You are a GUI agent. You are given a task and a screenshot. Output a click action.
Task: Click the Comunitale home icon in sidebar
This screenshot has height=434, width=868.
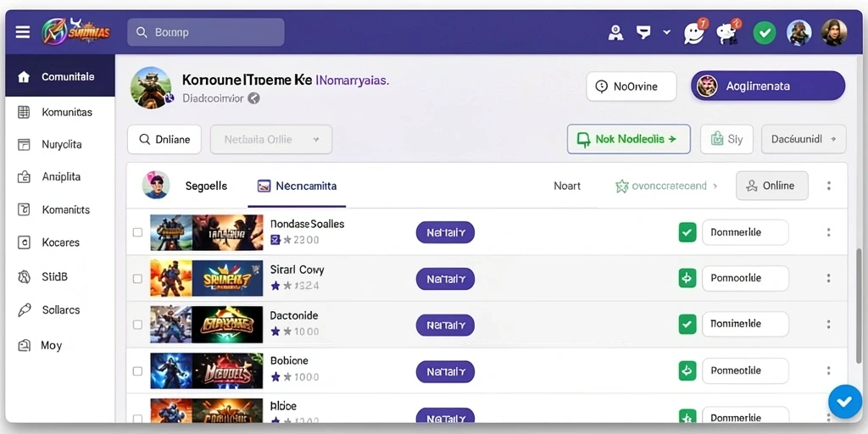coord(24,77)
